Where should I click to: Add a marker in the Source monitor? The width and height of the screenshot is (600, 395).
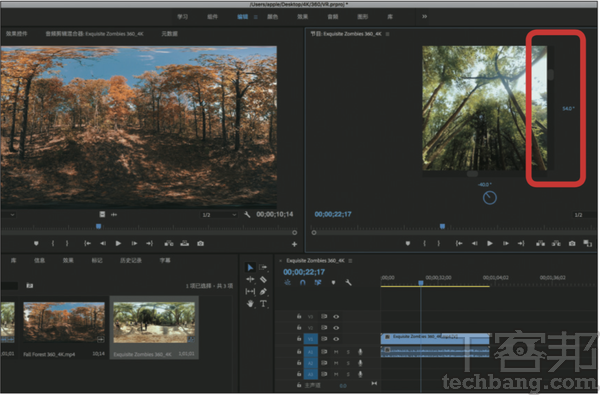coord(36,243)
